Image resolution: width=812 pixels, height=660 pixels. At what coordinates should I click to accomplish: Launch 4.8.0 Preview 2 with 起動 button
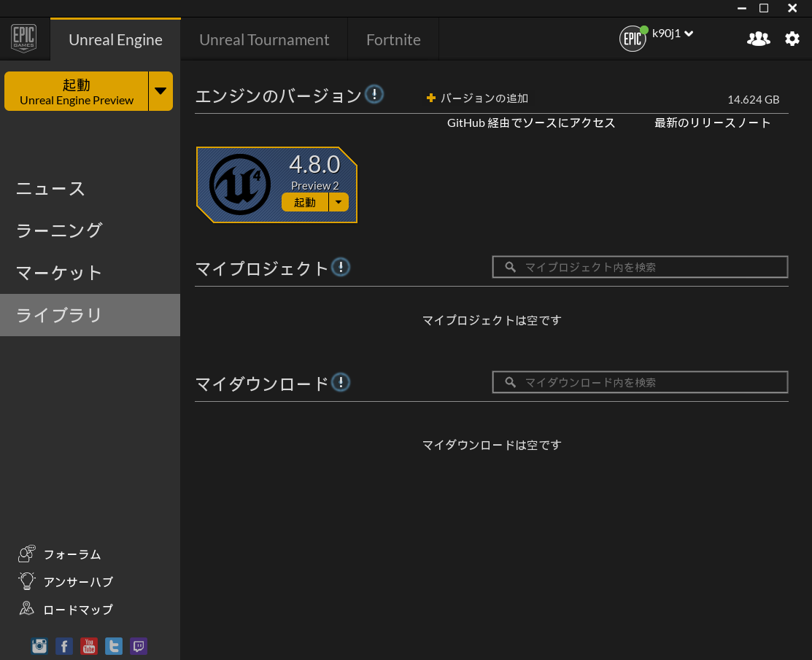(x=305, y=203)
